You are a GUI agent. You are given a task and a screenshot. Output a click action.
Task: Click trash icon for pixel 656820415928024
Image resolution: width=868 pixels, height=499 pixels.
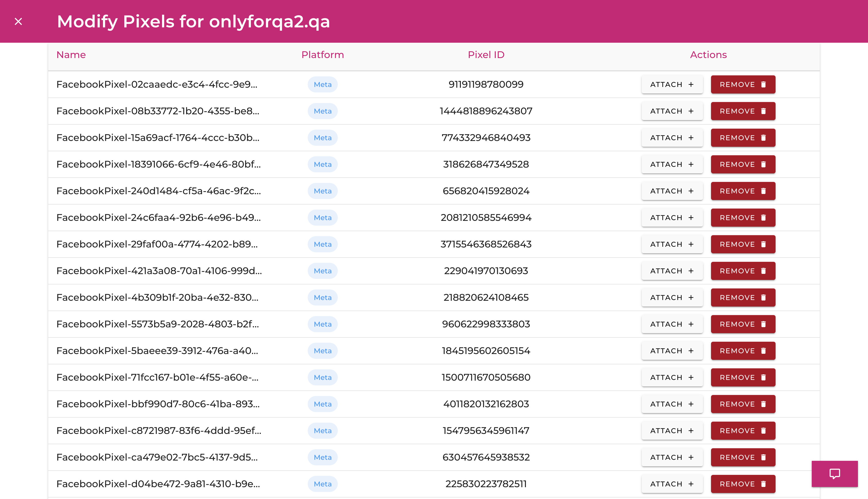pyautogui.click(x=763, y=191)
